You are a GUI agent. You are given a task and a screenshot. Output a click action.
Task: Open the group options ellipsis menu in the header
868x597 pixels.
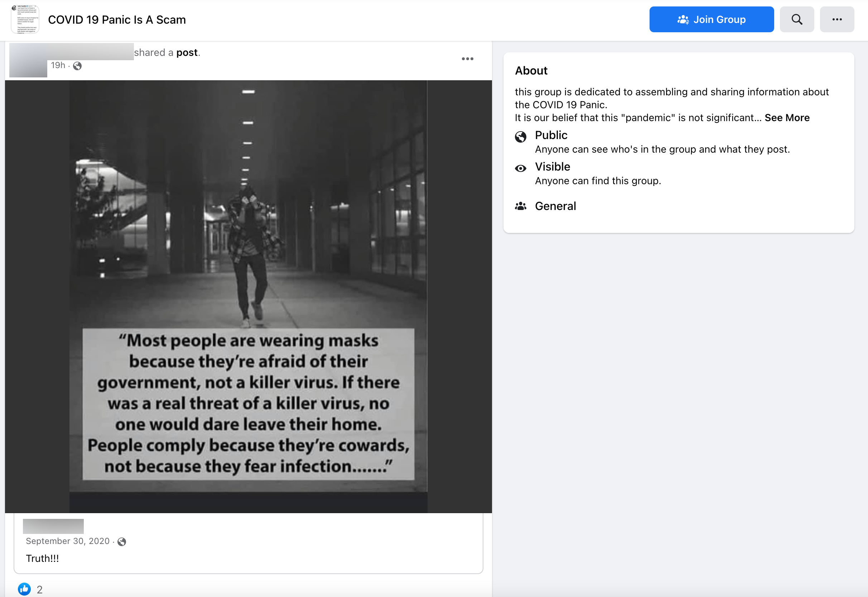pos(837,19)
